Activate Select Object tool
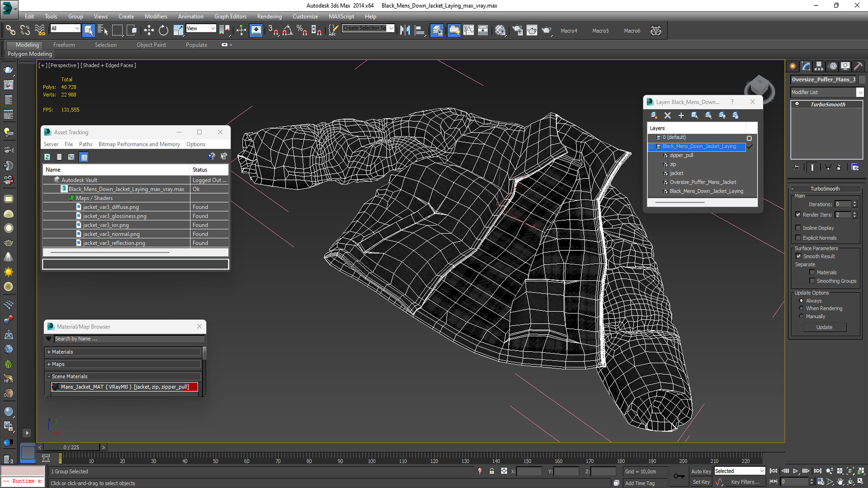868x488 pixels. [89, 30]
